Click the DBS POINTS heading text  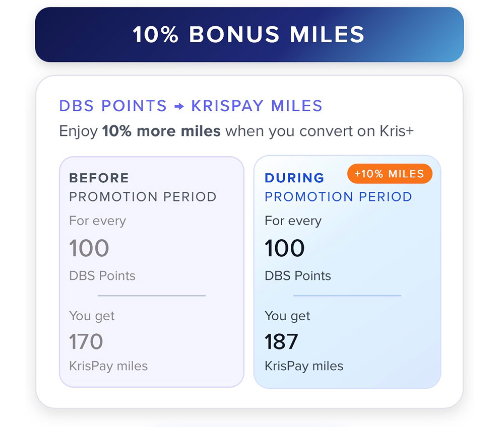pos(113,106)
